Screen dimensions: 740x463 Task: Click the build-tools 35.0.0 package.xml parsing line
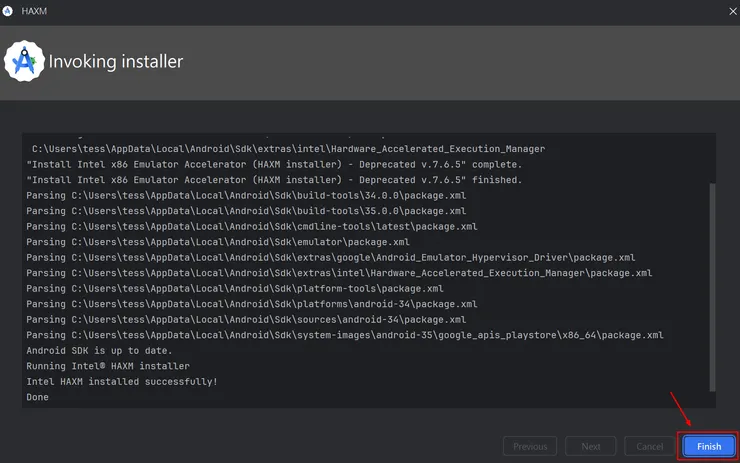tap(246, 211)
